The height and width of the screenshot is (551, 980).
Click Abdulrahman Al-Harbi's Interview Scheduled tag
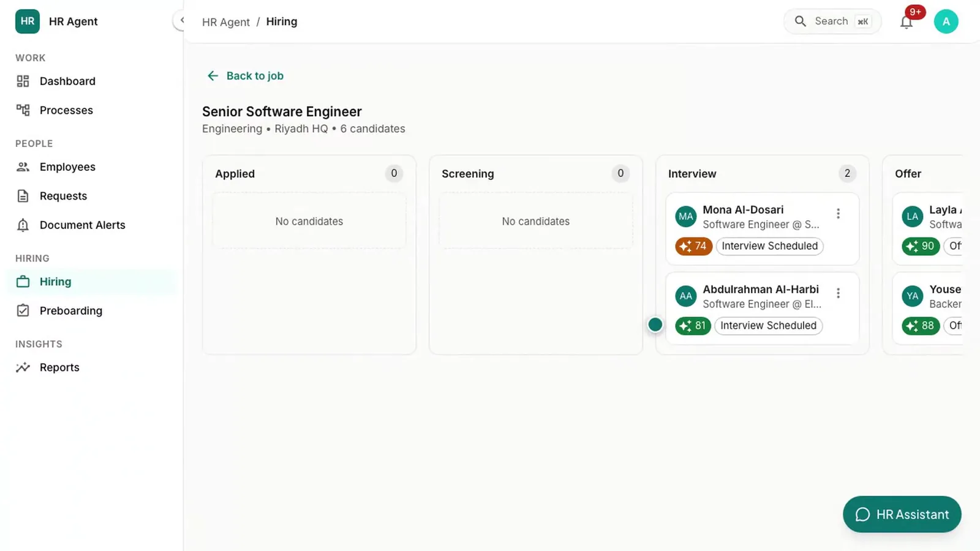pos(769,326)
